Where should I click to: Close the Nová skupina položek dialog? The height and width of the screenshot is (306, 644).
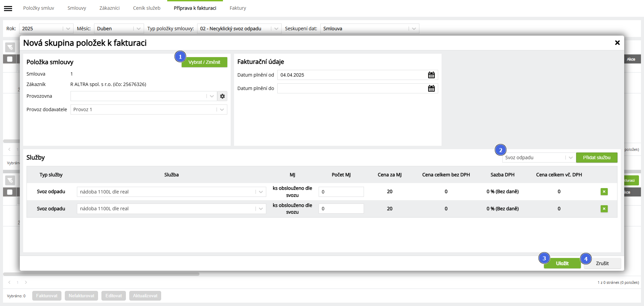(x=617, y=43)
